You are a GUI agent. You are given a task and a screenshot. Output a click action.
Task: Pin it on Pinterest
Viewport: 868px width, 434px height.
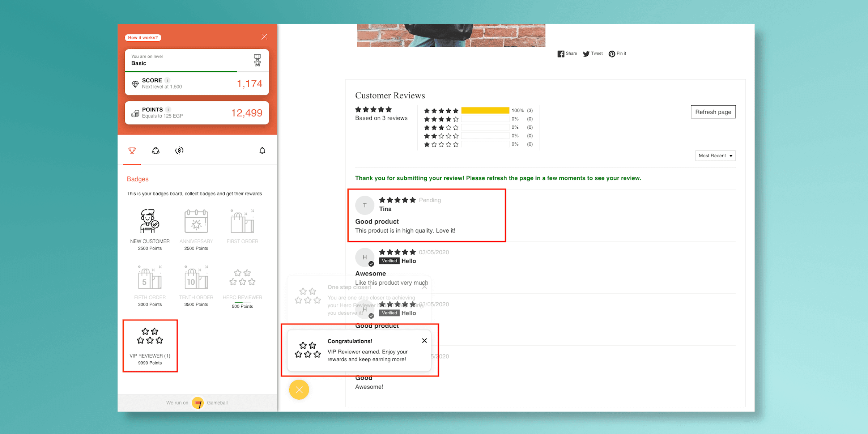617,54
